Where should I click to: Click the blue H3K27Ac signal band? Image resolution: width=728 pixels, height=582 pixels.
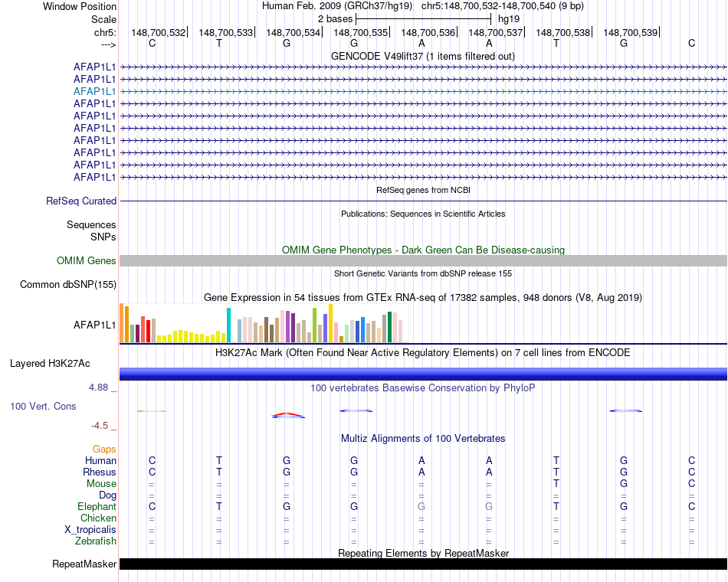(x=423, y=374)
